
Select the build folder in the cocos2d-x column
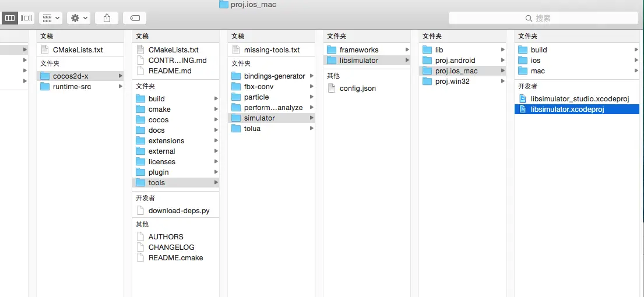(175, 99)
